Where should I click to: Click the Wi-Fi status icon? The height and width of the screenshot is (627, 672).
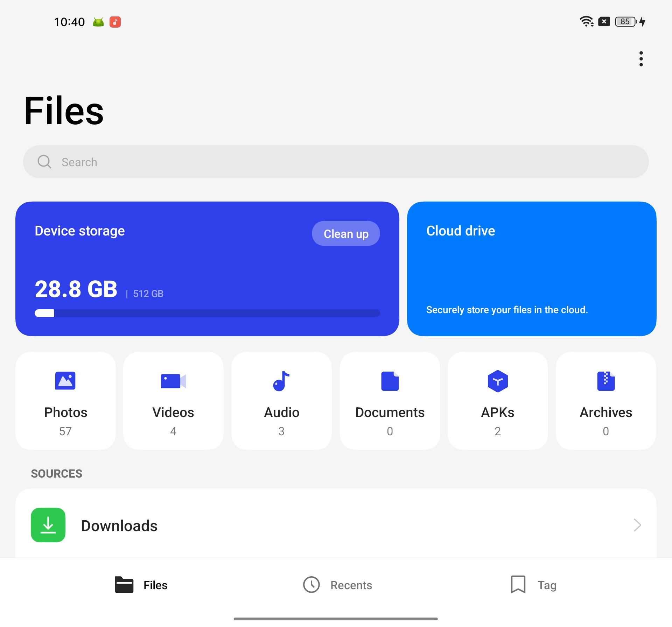(587, 22)
